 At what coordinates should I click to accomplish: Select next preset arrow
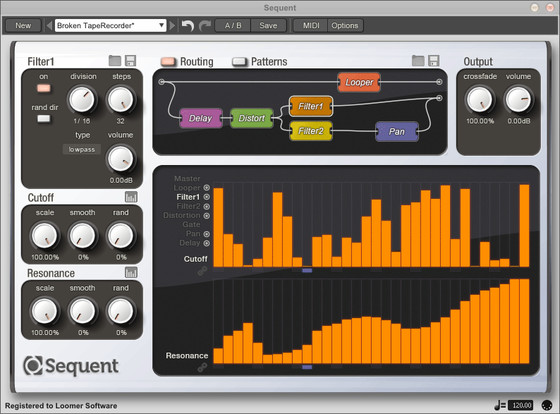coord(172,26)
